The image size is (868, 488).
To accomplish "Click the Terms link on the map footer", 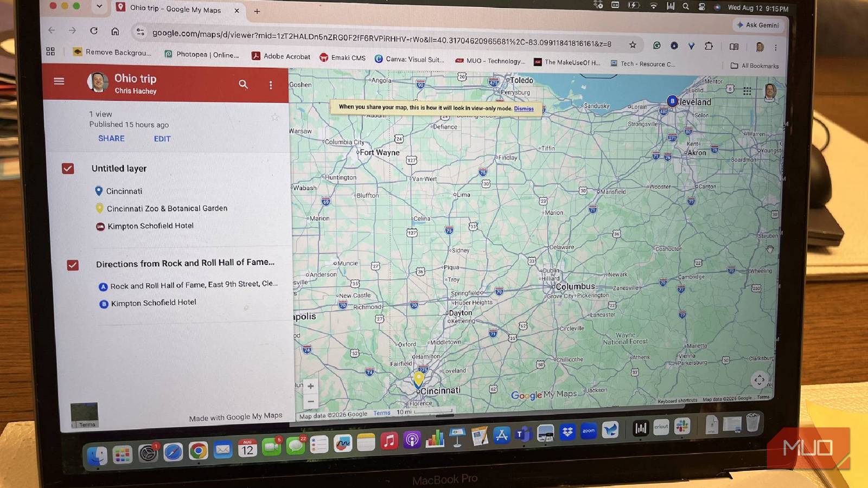I will [381, 413].
